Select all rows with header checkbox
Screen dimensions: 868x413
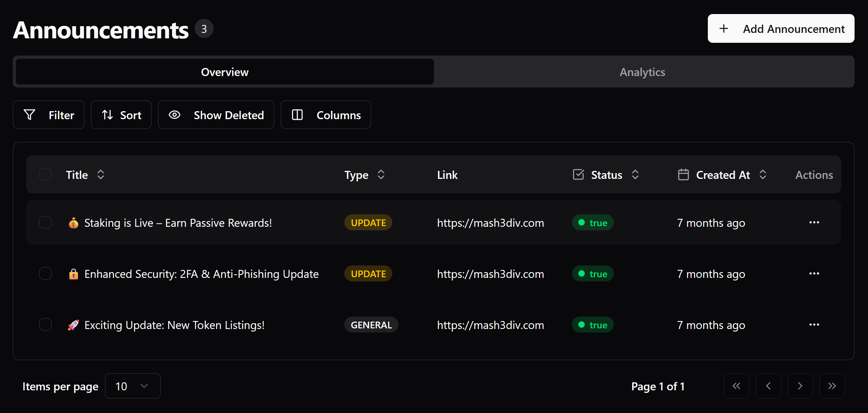pos(45,174)
